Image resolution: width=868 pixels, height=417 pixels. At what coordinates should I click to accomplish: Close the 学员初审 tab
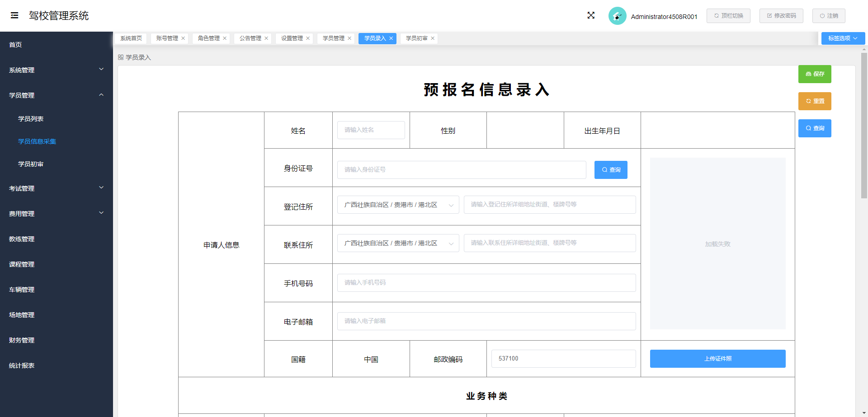click(433, 38)
